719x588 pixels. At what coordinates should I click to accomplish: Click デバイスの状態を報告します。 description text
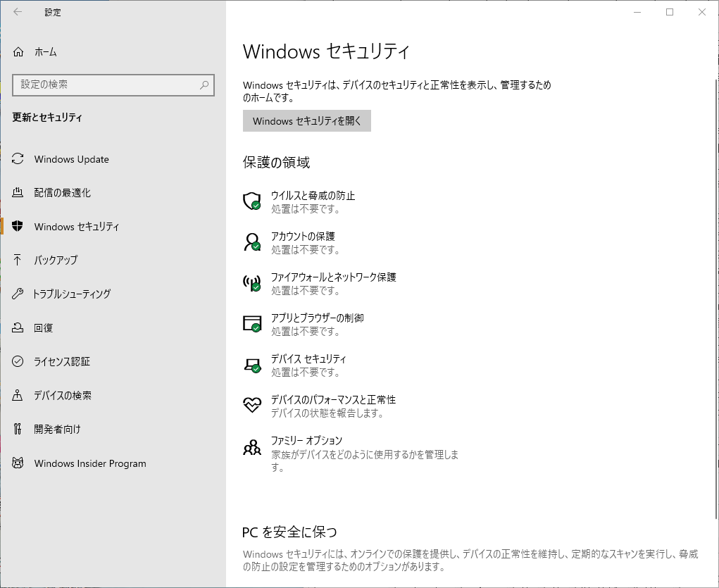click(327, 413)
